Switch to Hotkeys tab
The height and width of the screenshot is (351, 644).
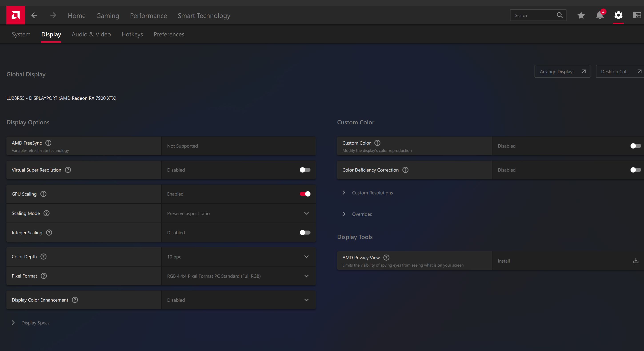point(132,34)
